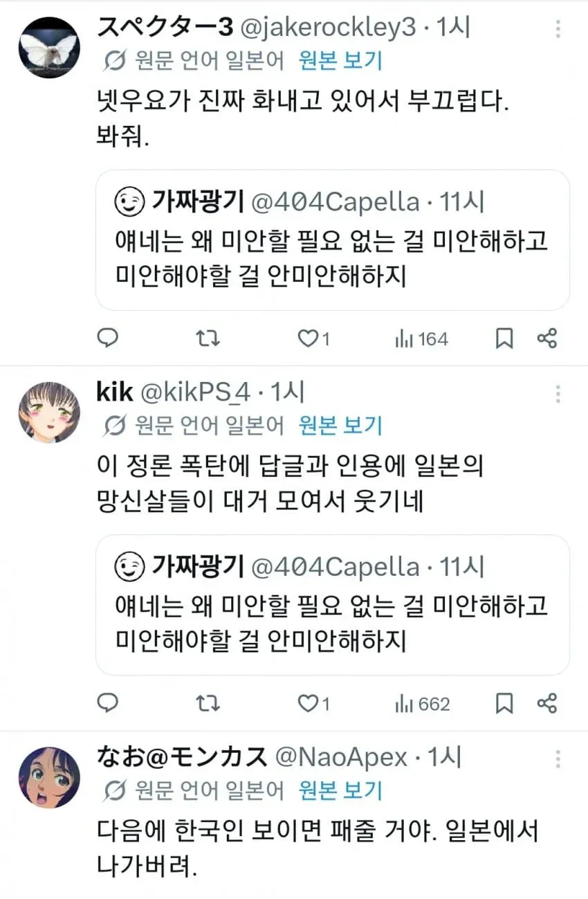Reply to the kik tweet
Viewport: 588px width, 899px height.
(107, 704)
